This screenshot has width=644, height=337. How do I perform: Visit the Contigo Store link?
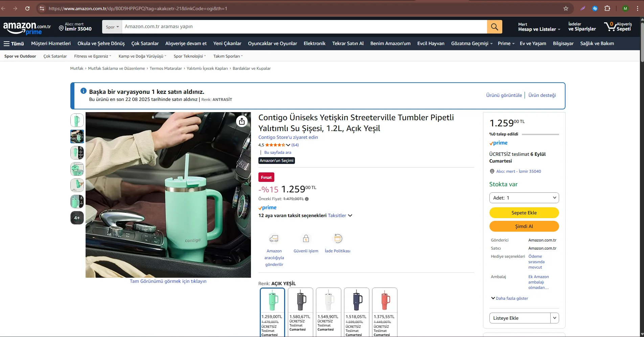coord(288,137)
